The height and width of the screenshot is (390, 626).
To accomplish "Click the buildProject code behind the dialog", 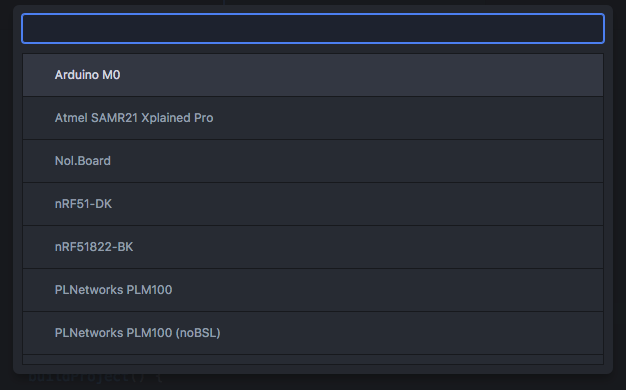I will [96, 378].
